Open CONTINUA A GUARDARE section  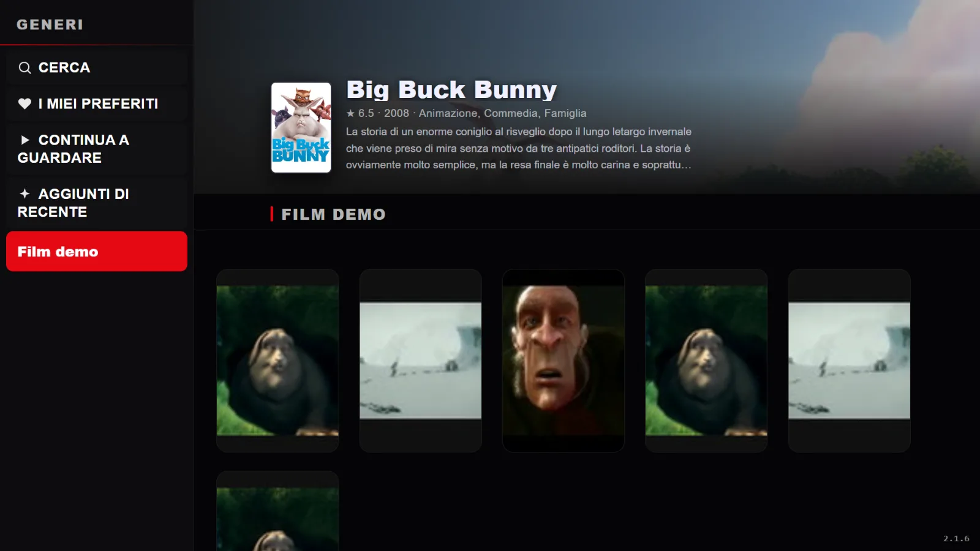pos(97,149)
